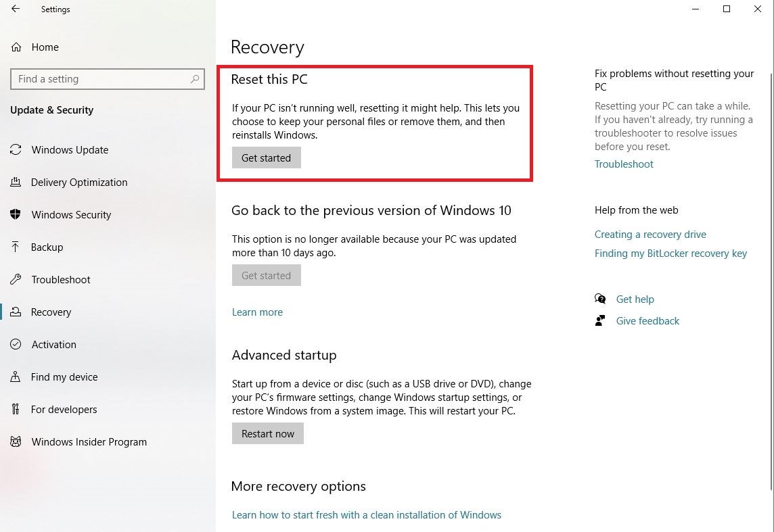
Task: Open the For developers section
Action: pyautogui.click(x=64, y=410)
